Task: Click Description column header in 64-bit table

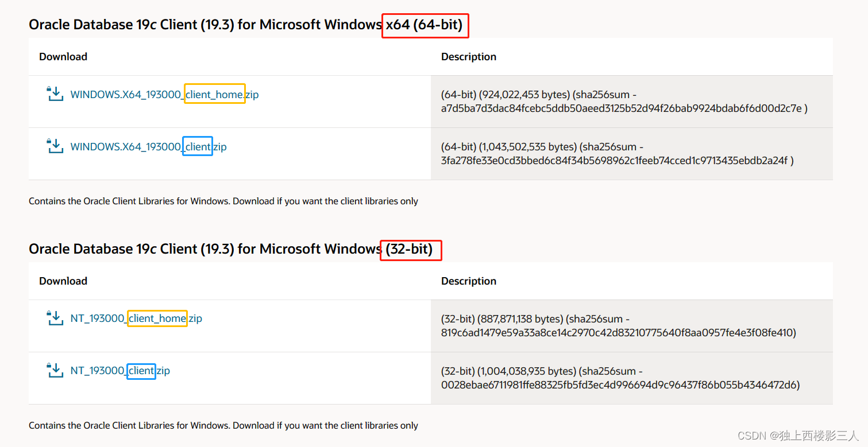Action: click(x=469, y=57)
